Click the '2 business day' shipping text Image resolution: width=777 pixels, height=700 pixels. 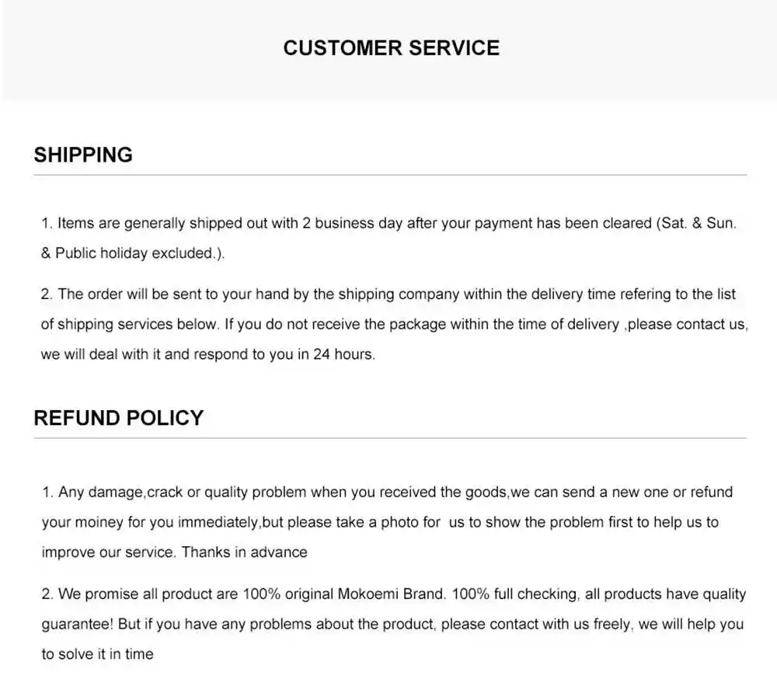(352, 224)
